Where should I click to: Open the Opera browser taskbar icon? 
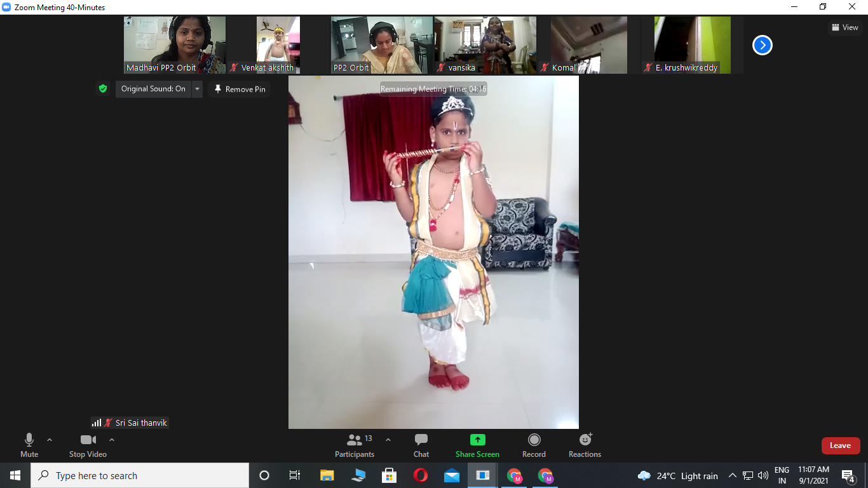tap(421, 475)
